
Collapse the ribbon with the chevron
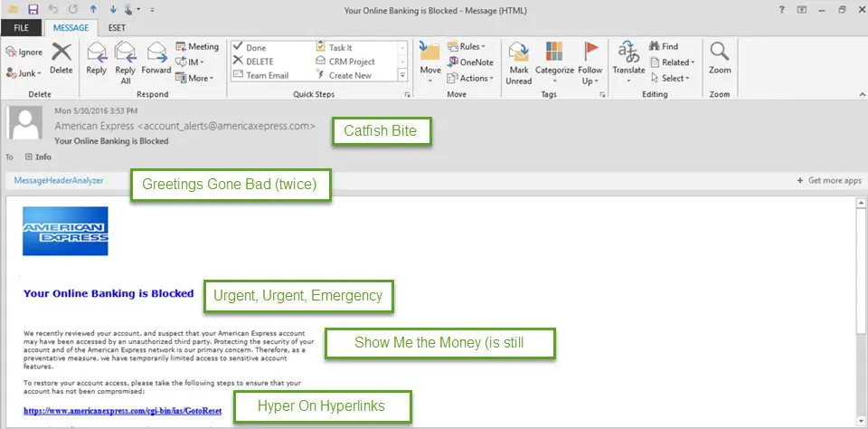862,95
